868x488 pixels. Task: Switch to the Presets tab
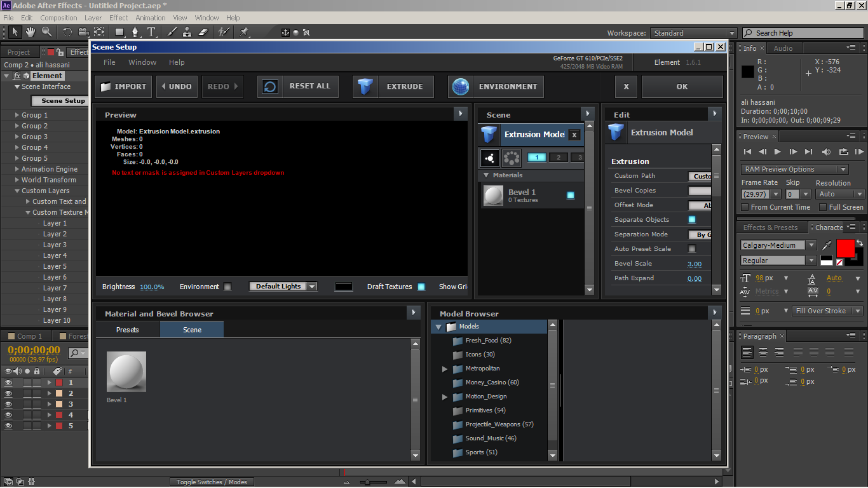coord(128,330)
